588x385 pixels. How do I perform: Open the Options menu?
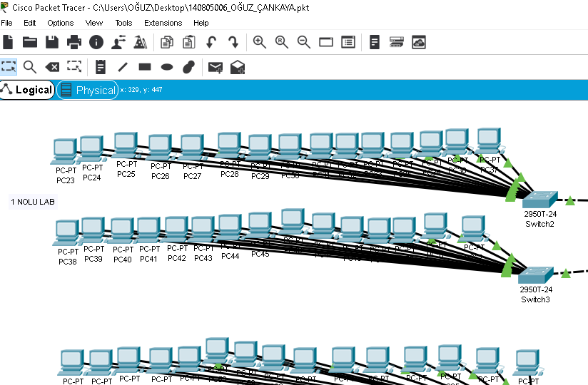[x=61, y=23]
